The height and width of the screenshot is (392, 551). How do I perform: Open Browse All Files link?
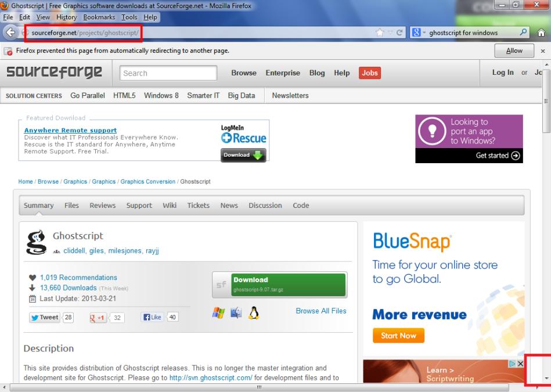(x=321, y=311)
